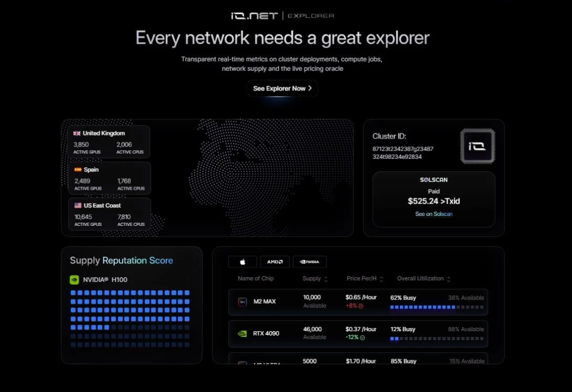572x392 pixels.
Task: Click the io.net logo in the header
Action: pos(254,16)
